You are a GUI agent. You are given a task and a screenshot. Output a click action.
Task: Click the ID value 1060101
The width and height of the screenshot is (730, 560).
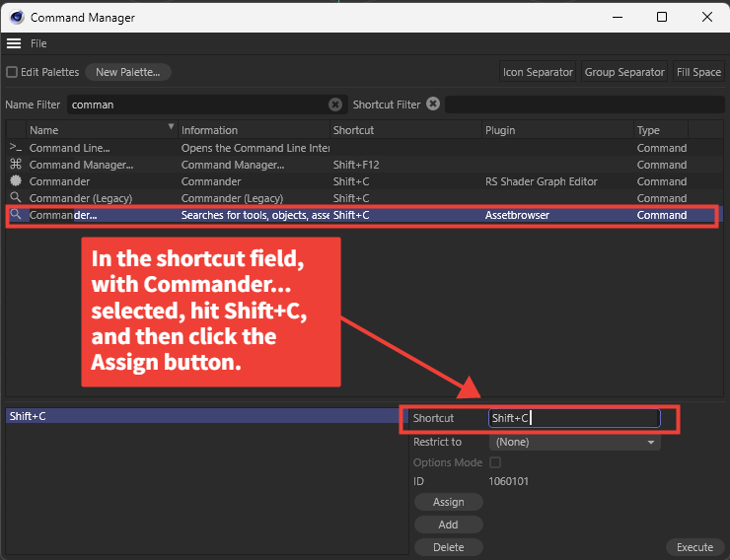(508, 481)
